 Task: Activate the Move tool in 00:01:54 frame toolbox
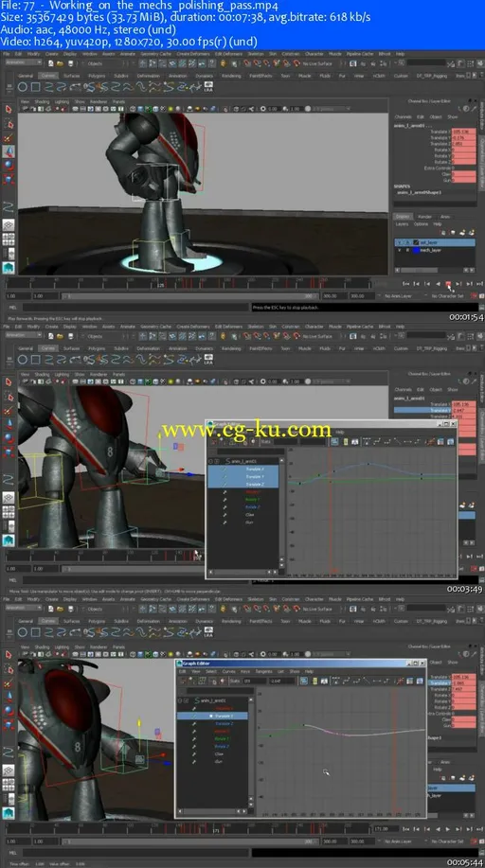pyautogui.click(x=9, y=151)
